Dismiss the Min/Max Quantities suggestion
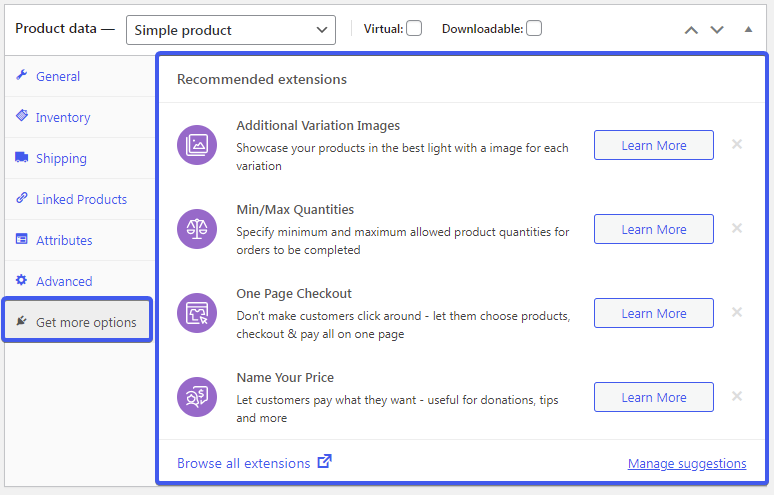 [x=737, y=228]
